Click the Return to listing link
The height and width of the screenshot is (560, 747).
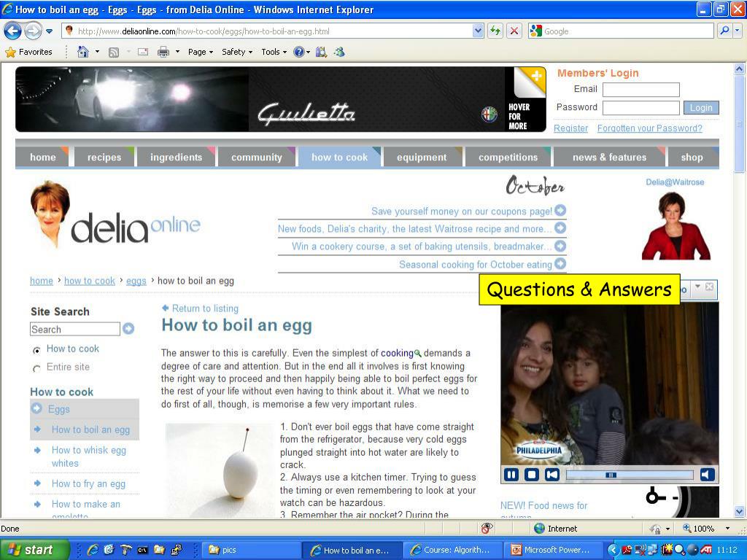pyautogui.click(x=205, y=308)
